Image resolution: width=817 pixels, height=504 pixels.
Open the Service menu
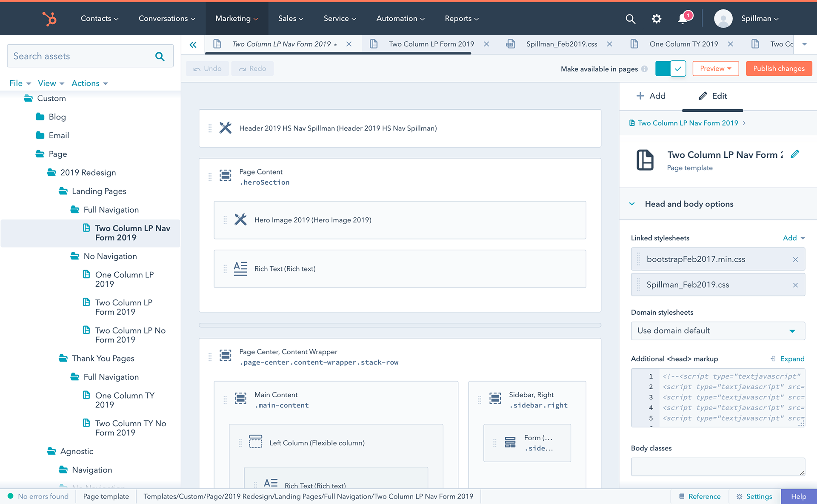click(x=340, y=19)
